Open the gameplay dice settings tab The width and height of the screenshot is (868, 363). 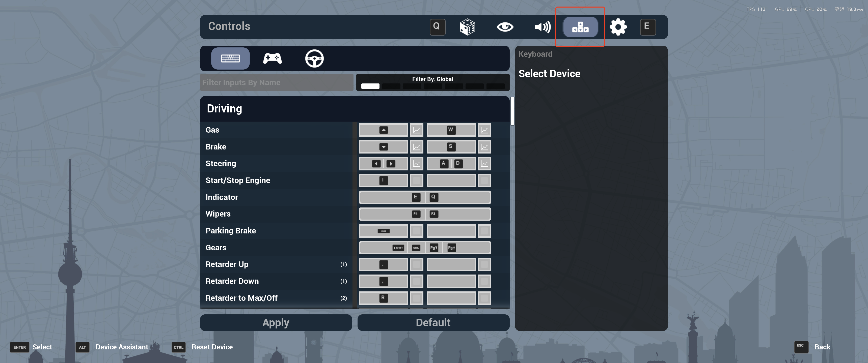coord(467,27)
